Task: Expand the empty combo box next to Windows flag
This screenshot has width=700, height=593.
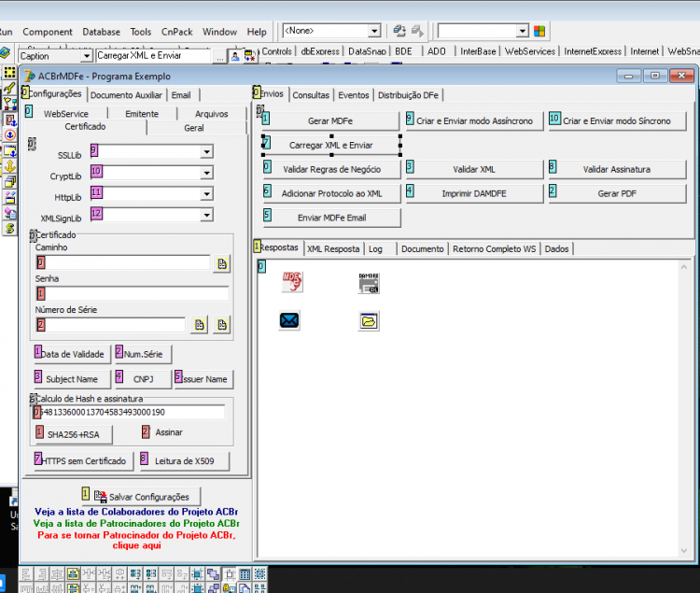Action: tap(523, 31)
